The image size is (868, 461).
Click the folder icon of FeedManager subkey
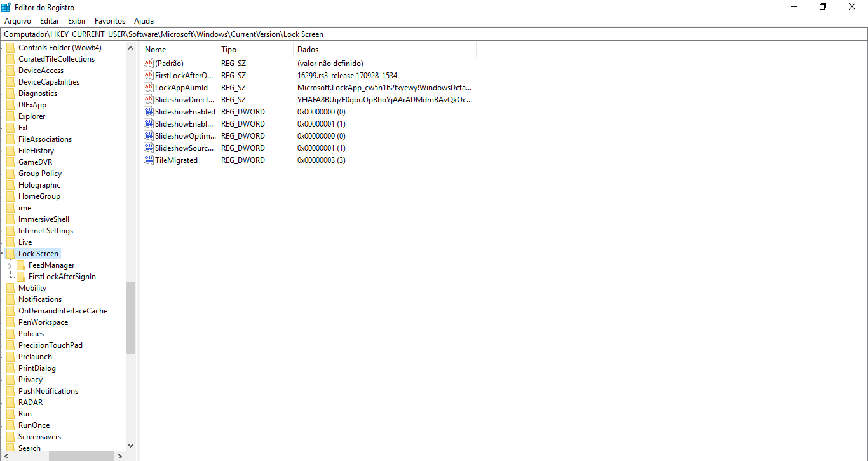click(x=20, y=265)
